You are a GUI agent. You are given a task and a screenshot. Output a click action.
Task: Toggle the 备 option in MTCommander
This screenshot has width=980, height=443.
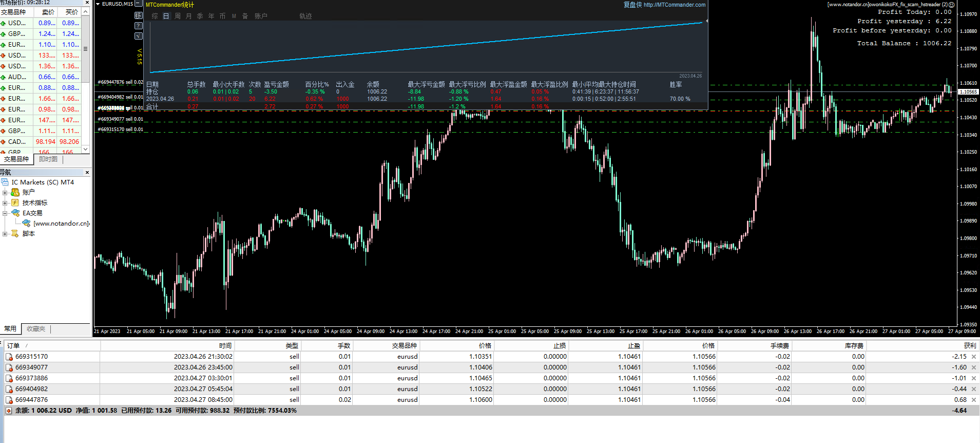tap(245, 16)
